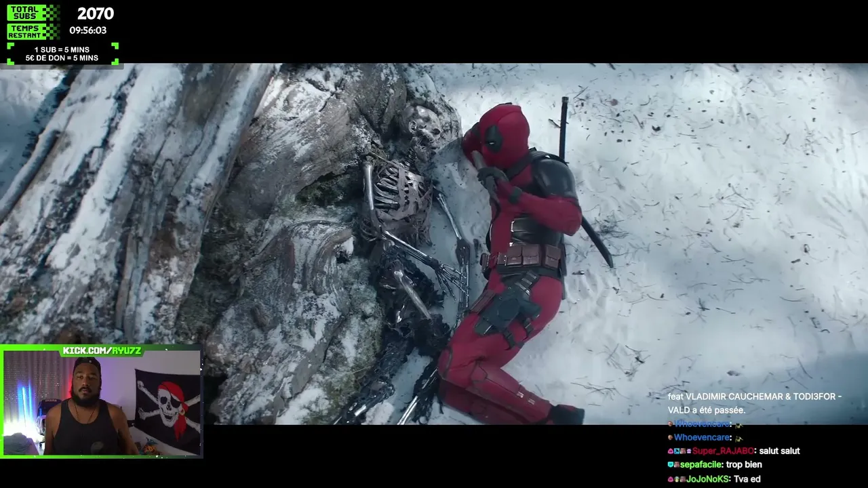
Task: Click the streamer webcam feed
Action: pyautogui.click(x=102, y=404)
